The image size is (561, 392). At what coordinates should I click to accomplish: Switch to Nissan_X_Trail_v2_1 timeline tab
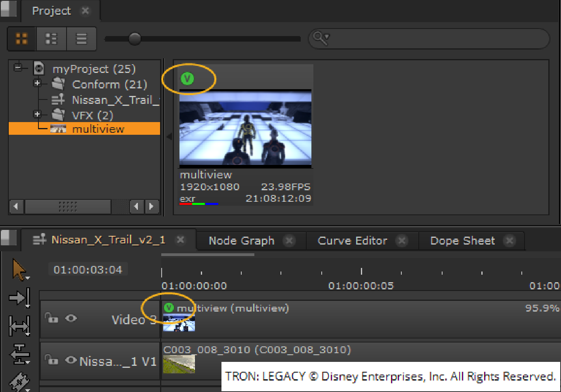[x=108, y=240]
